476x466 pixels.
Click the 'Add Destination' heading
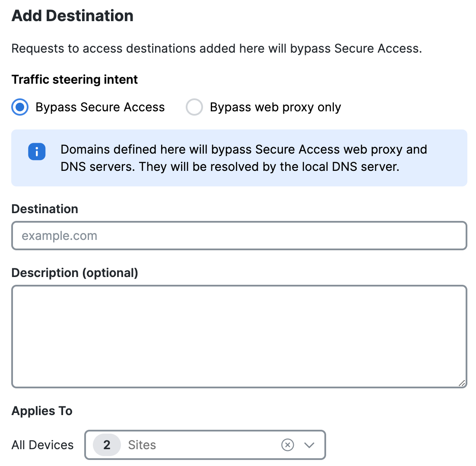pyautogui.click(x=73, y=16)
